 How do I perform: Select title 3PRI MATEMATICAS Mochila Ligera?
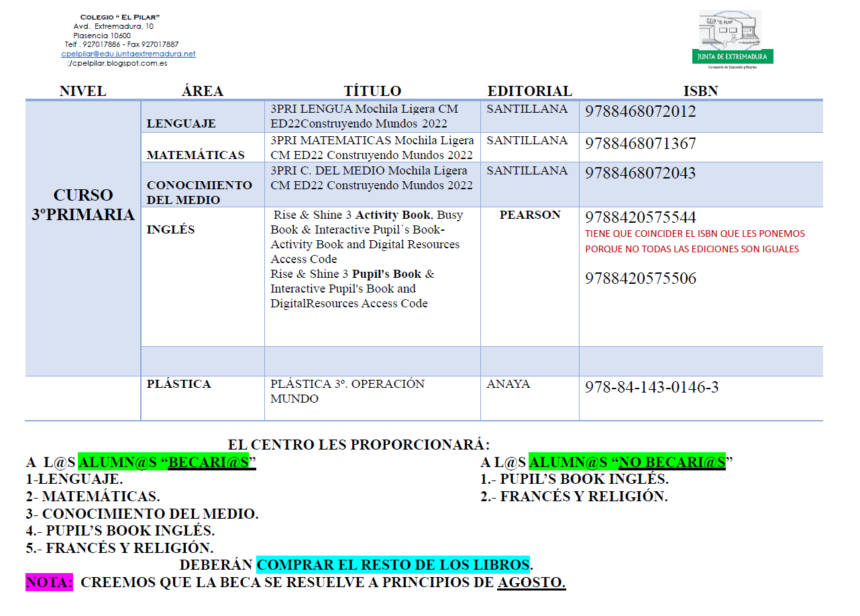tap(372, 148)
